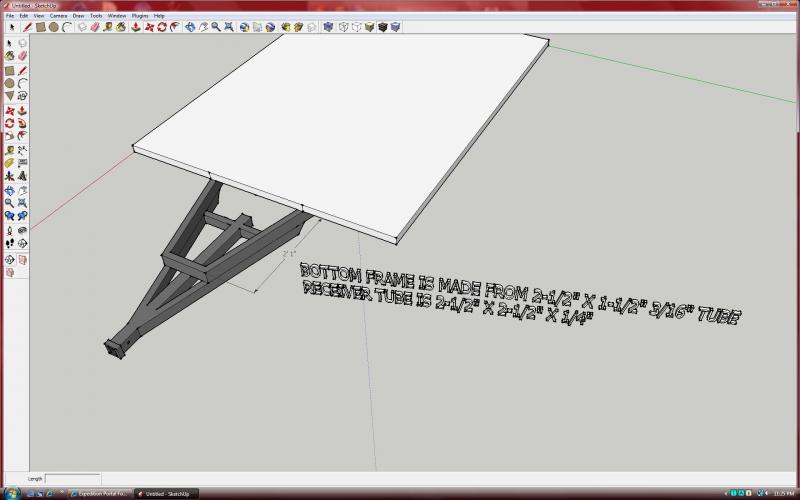Switch to Hidden Line face style
Viewport: 800px width, 500px height.
[x=357, y=27]
